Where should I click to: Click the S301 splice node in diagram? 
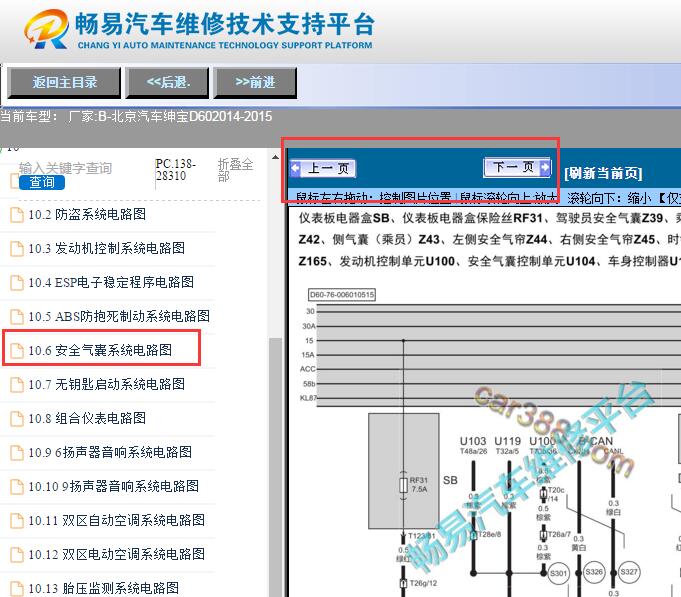pyautogui.click(x=558, y=574)
